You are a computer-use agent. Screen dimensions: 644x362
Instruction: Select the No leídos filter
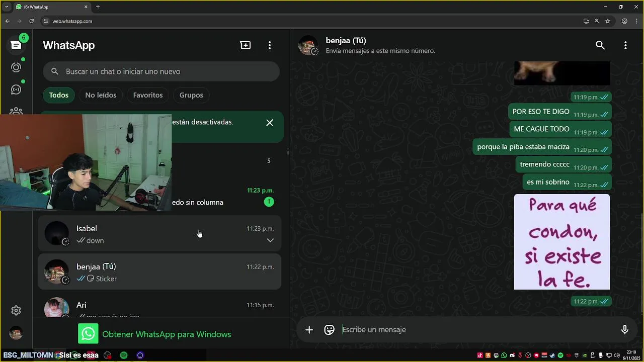(101, 95)
